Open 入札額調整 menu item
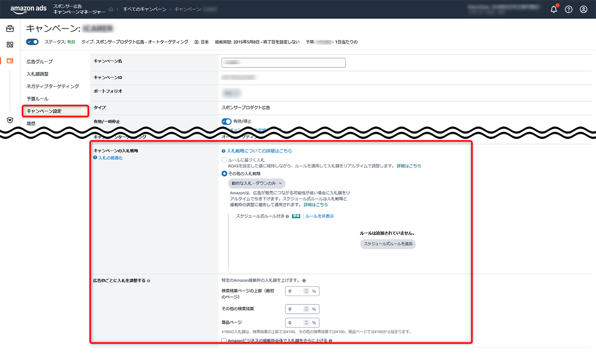 coord(38,74)
